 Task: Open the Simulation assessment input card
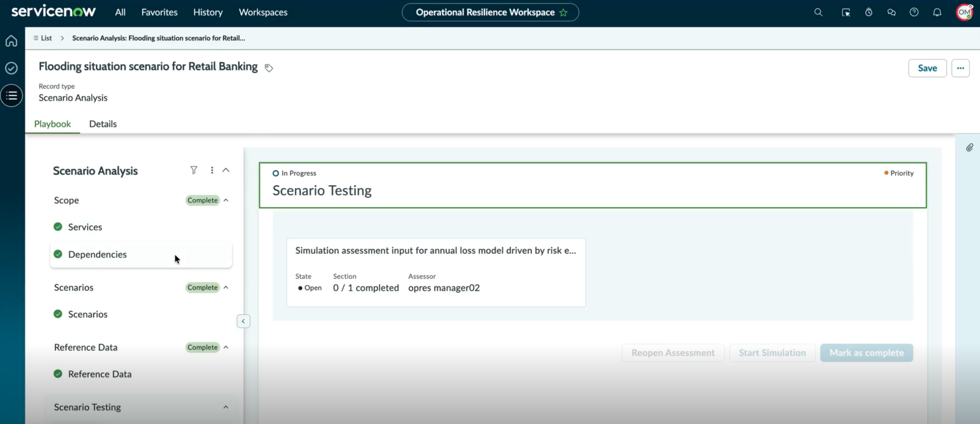tap(436, 273)
